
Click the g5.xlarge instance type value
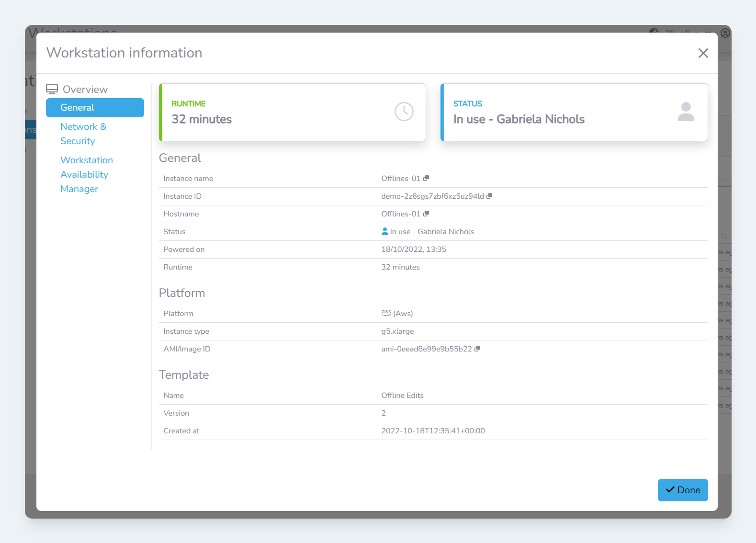point(397,331)
